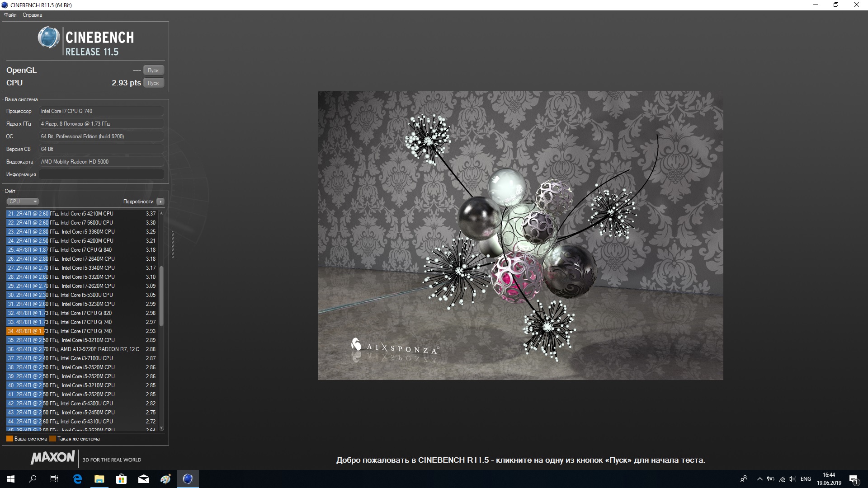
Task: Select ranking row 38 Core i5-2520M
Action: (x=82, y=367)
